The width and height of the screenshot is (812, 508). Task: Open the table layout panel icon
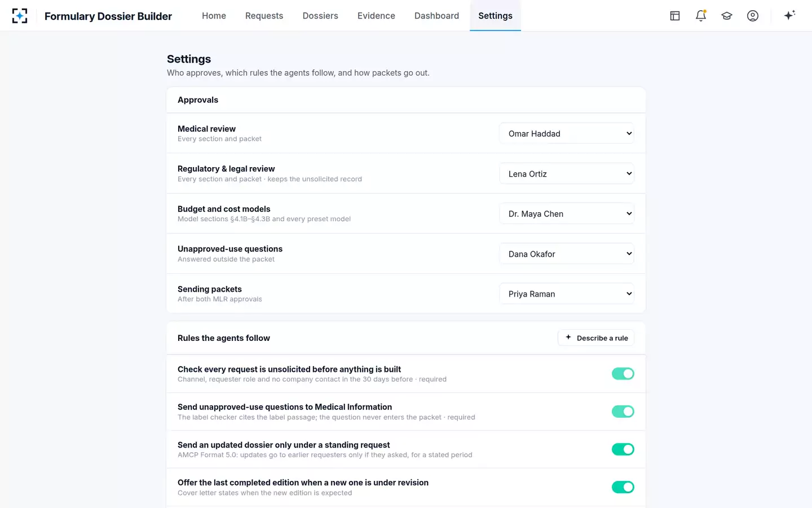click(x=675, y=16)
